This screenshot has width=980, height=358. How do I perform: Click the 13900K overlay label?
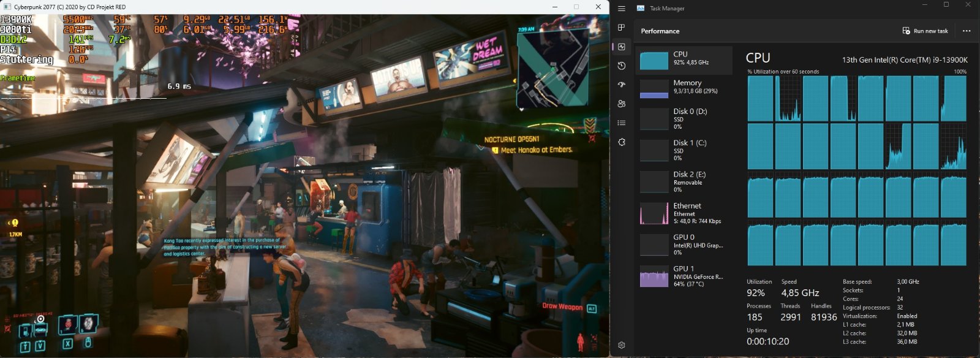pyautogui.click(x=16, y=20)
